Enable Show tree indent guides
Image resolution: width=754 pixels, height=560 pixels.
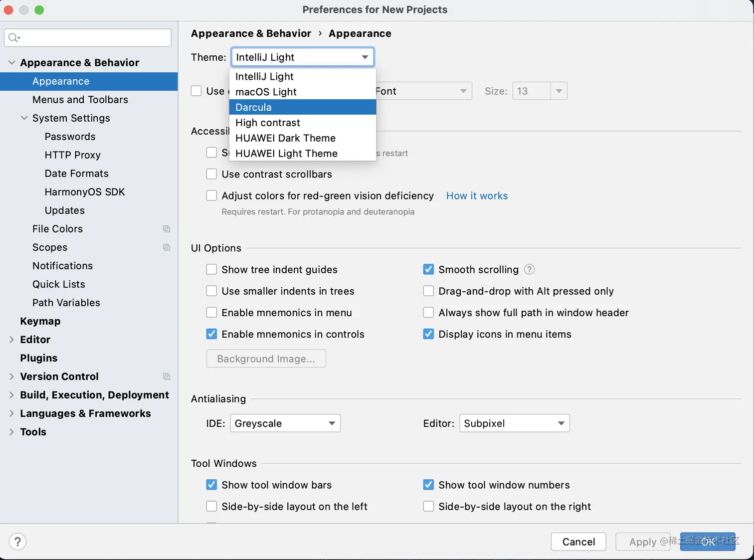click(x=211, y=269)
